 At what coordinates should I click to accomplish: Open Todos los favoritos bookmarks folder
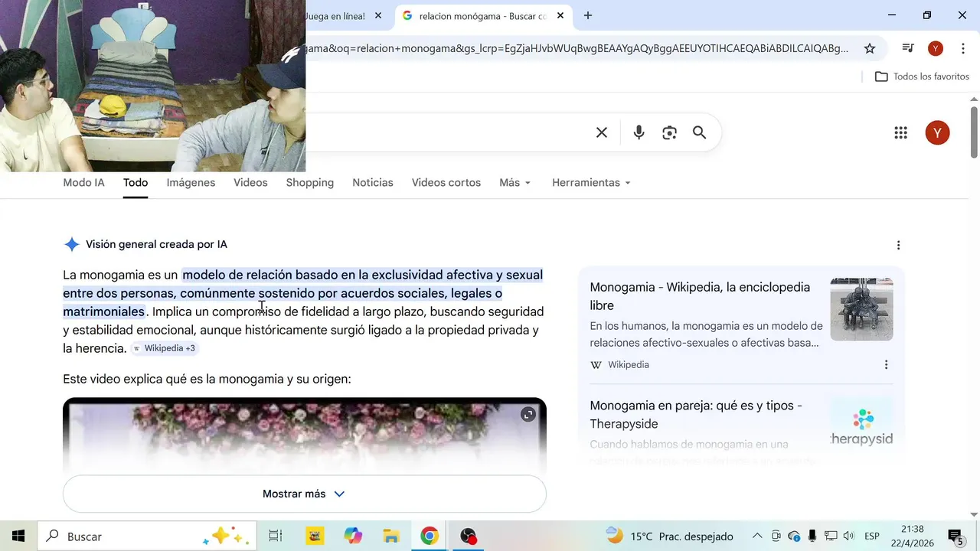click(x=922, y=77)
